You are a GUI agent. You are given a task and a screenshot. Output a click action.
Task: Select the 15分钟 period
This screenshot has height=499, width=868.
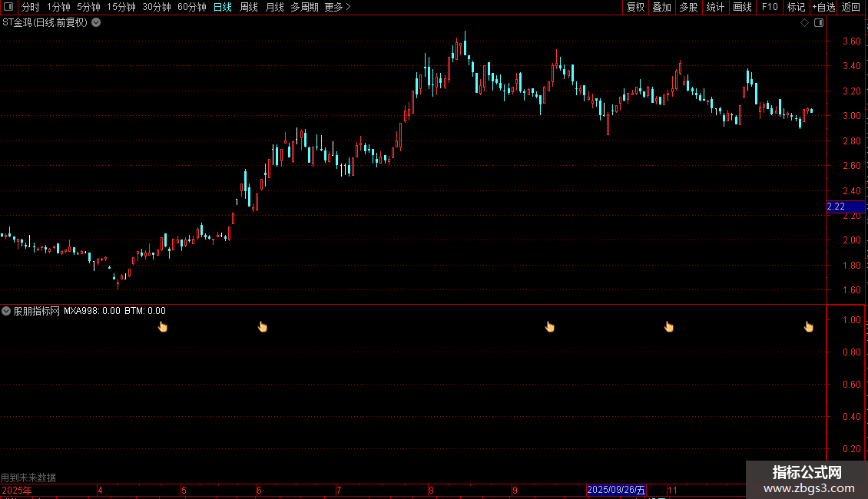pos(121,7)
